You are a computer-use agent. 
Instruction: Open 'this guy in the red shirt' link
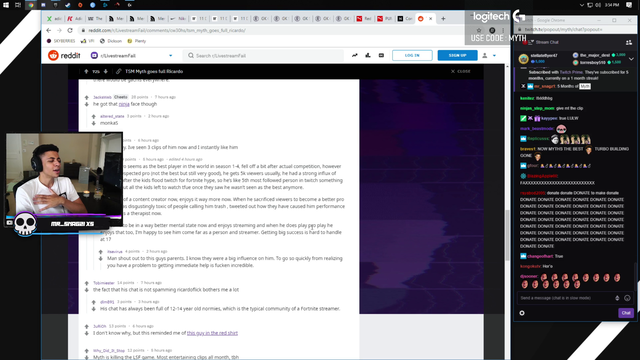click(212, 333)
